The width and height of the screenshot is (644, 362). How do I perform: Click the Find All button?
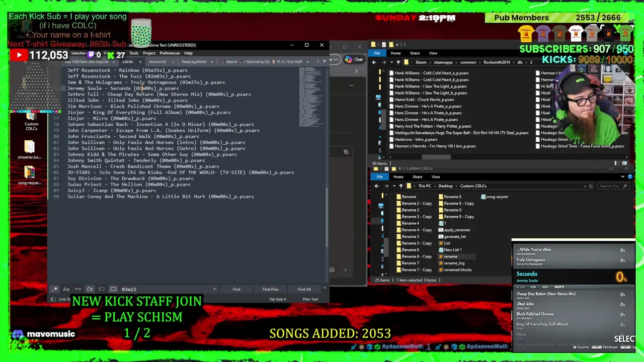click(304, 289)
